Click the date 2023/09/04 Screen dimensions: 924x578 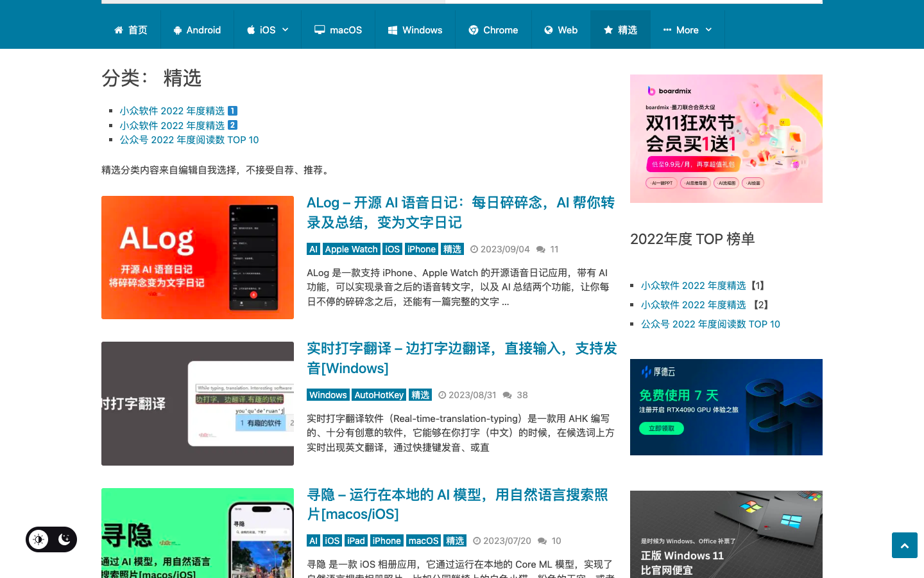pyautogui.click(x=505, y=249)
